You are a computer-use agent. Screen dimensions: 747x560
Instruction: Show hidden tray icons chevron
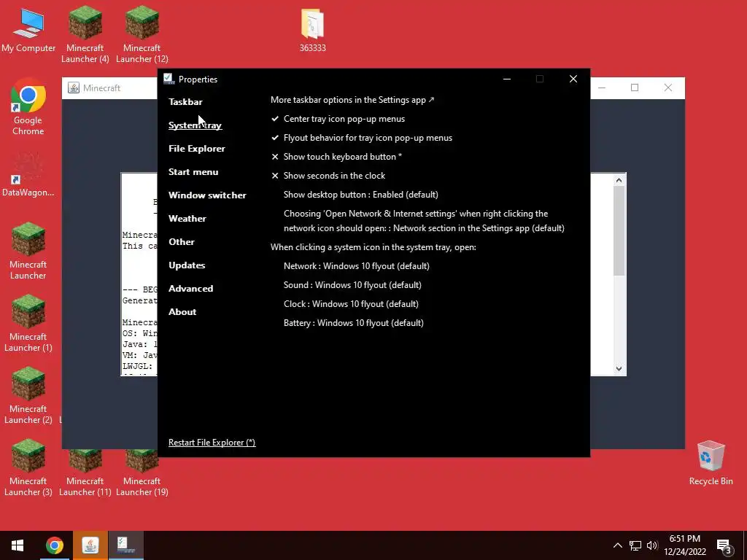[617, 545]
